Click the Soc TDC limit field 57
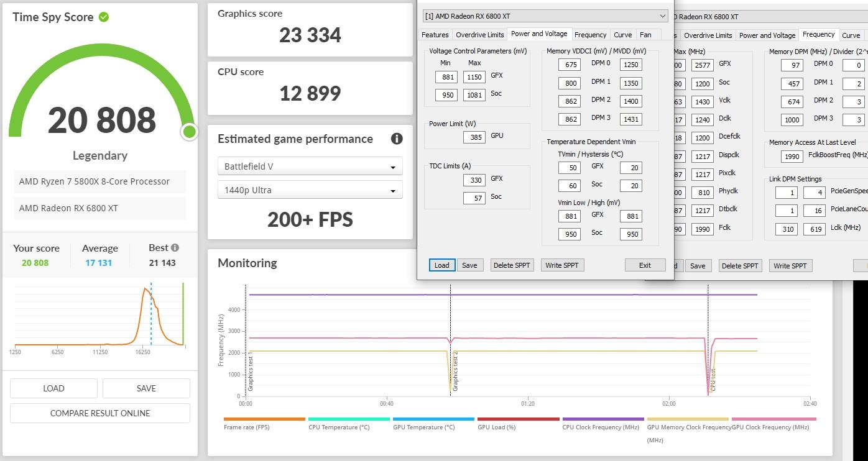 point(474,198)
